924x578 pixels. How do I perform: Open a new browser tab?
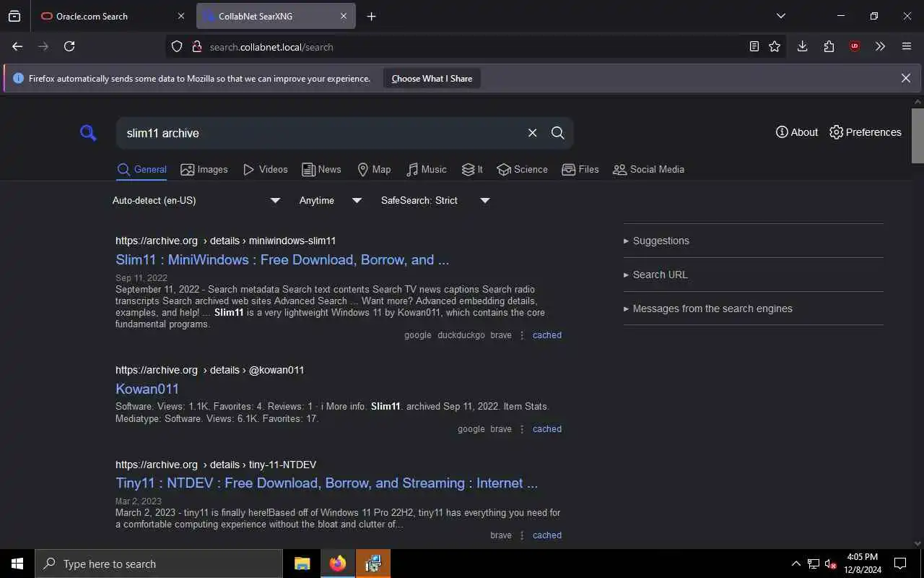[x=371, y=16]
